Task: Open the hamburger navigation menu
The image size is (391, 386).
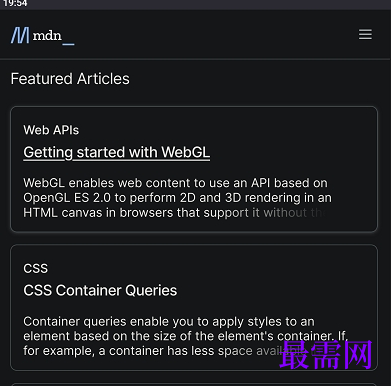Action: point(365,34)
